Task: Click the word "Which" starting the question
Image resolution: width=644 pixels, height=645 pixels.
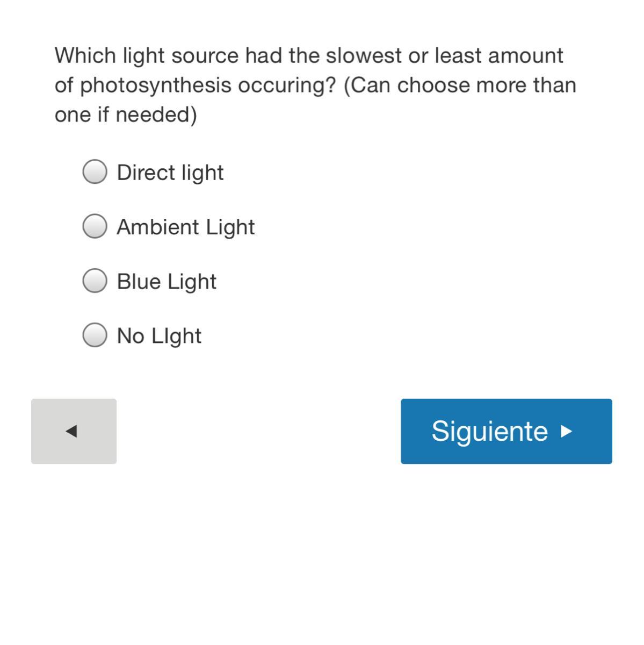Action: click(x=85, y=56)
